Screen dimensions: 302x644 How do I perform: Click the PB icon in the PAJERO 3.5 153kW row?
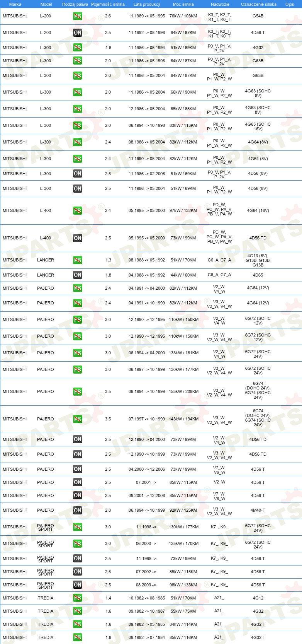(78, 392)
